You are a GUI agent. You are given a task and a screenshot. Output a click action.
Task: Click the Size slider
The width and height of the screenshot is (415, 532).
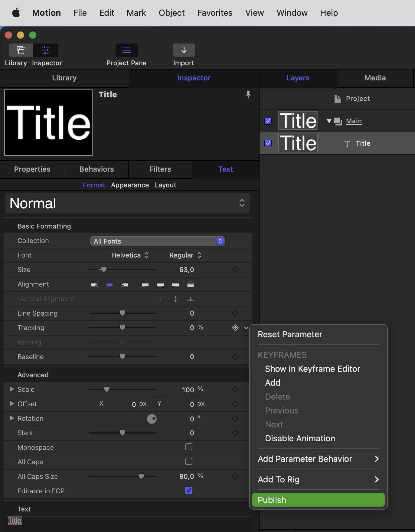(123, 270)
